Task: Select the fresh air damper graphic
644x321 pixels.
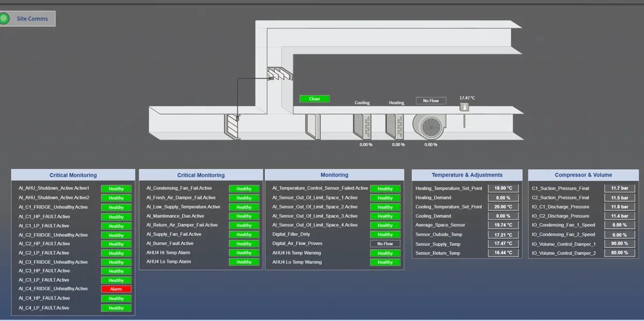Action: point(233,126)
